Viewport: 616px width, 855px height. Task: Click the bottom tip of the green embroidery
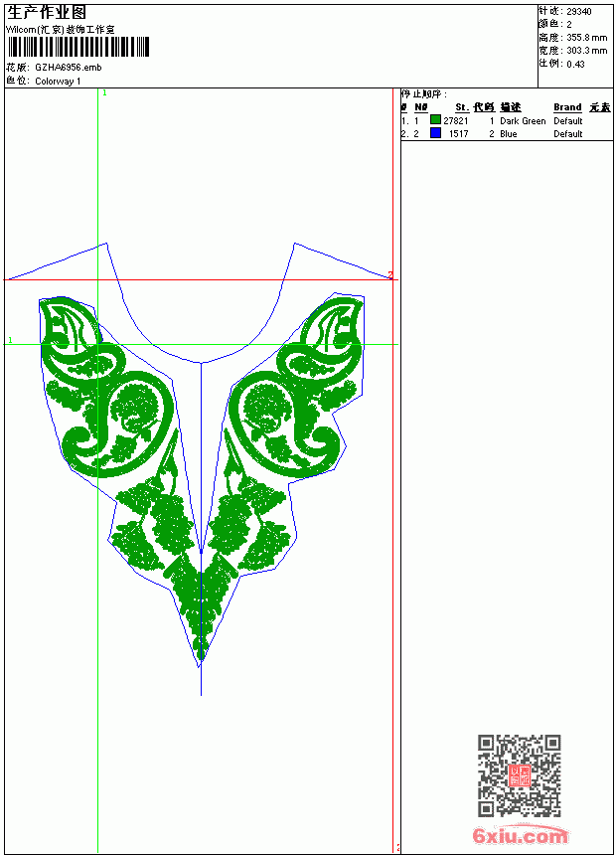click(x=201, y=654)
